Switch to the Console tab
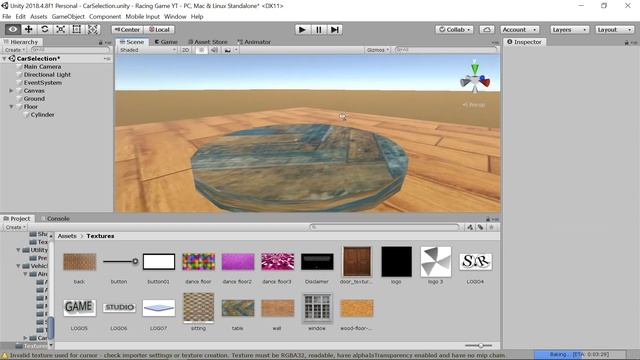The height and width of the screenshot is (360, 640). coord(55,219)
